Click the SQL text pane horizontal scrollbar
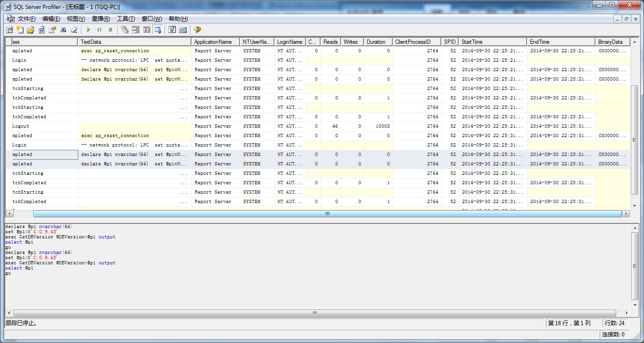The image size is (644, 343). [x=315, y=313]
